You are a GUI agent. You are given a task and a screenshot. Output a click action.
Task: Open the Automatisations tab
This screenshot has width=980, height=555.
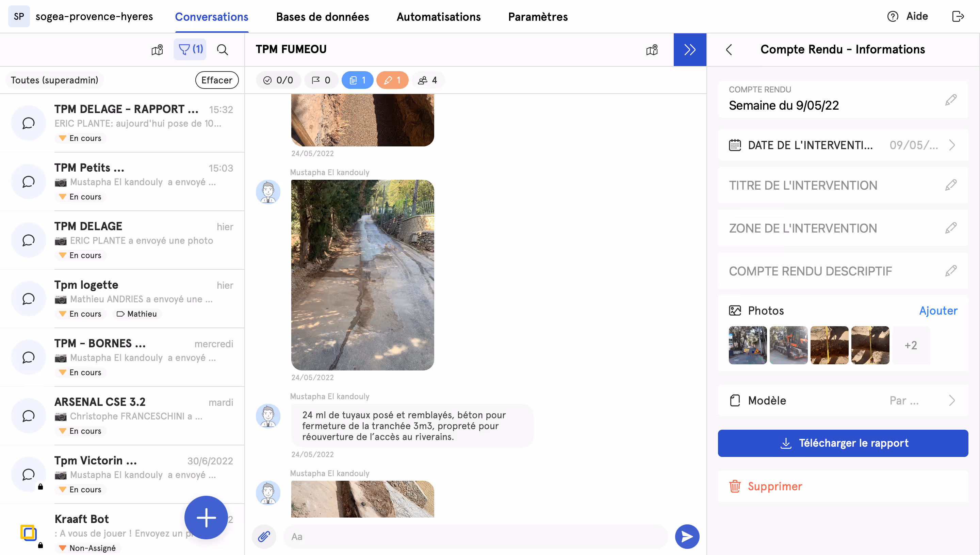point(438,17)
